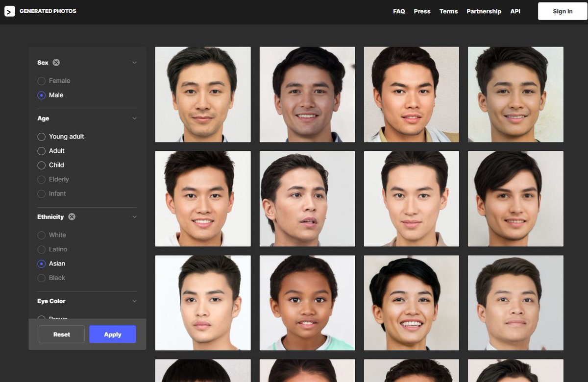Image resolution: width=588 pixels, height=382 pixels.
Task: Select the Black ethnicity option
Action: [x=42, y=278]
